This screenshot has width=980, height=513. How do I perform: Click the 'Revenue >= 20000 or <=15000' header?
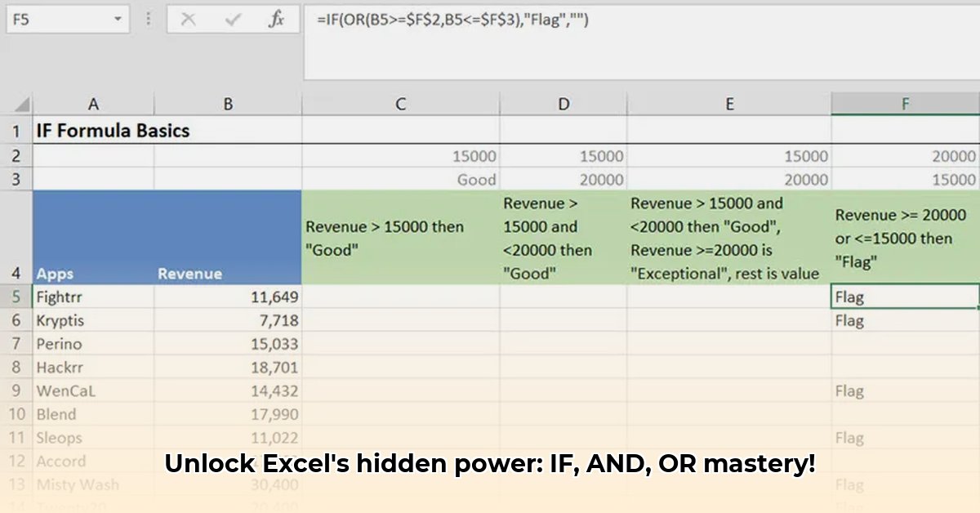point(906,238)
